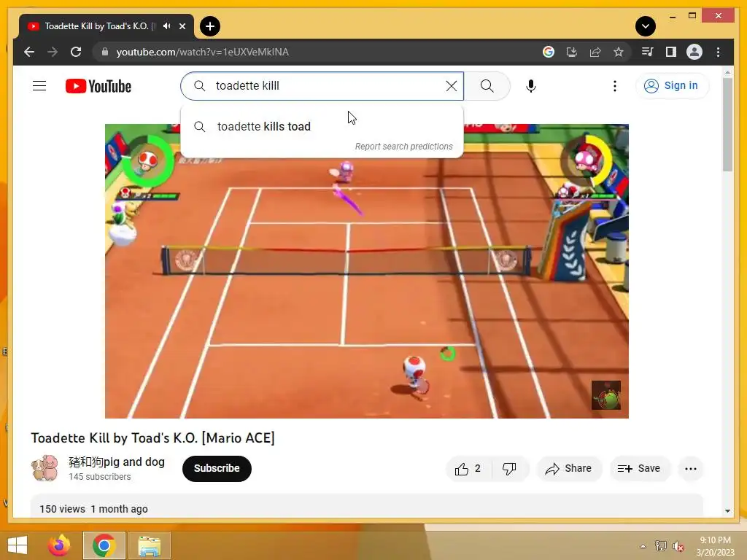
Task: Dislike the video thumbs down
Action: pos(509,469)
